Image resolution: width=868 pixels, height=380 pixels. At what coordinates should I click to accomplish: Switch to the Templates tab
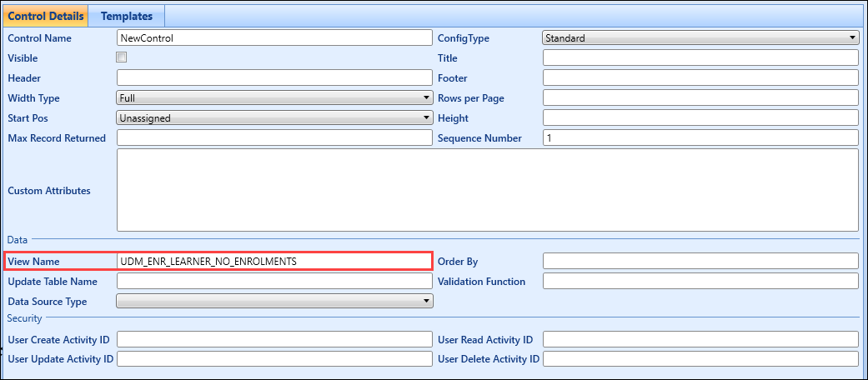[127, 16]
